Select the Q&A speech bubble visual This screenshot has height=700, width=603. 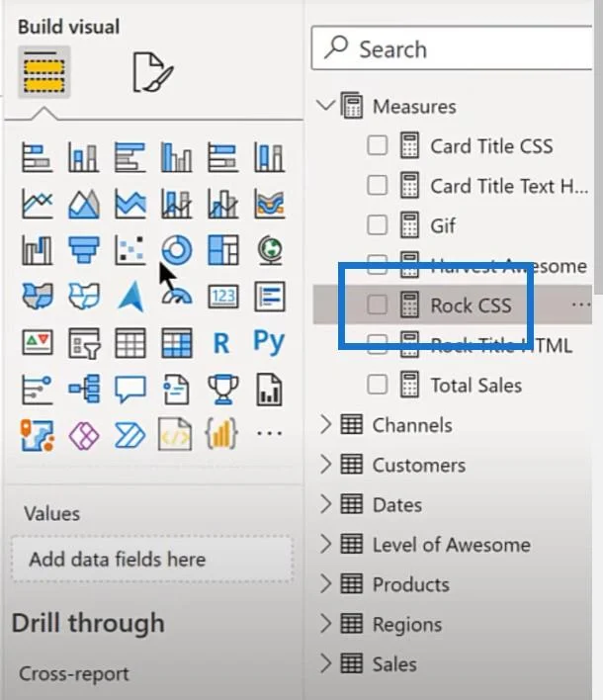coord(129,389)
